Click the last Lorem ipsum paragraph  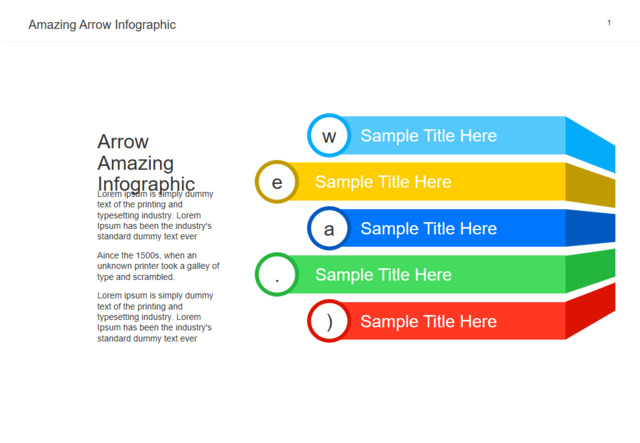155,317
